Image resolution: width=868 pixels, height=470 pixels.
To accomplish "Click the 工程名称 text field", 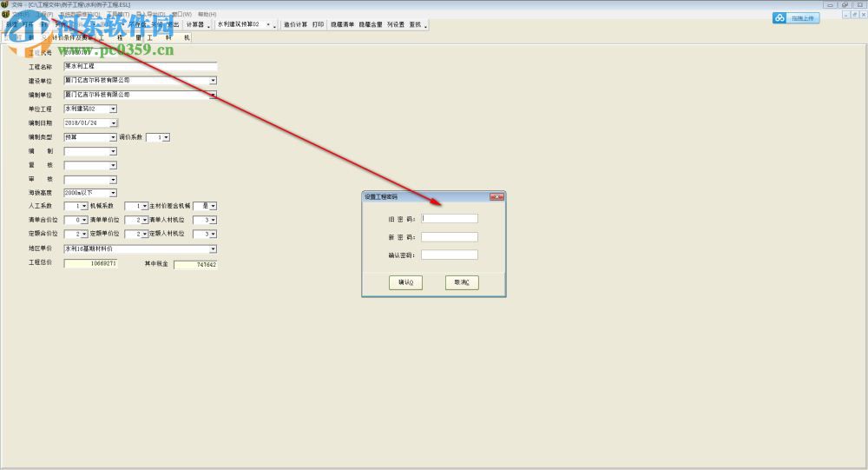I will [140, 66].
